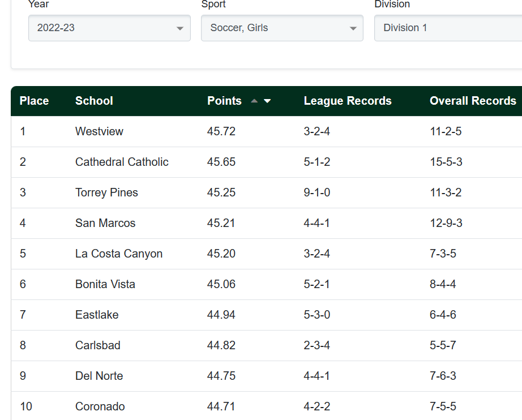Screen dimensions: 522x420
Task: Click Coronado in the tenth row
Action: pyautogui.click(x=100, y=406)
